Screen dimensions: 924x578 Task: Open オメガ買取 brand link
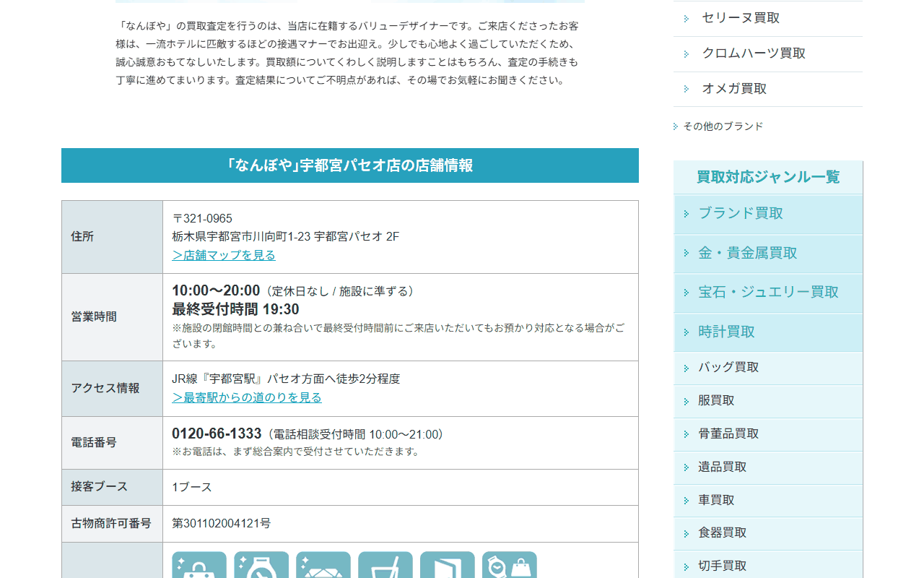coord(768,89)
